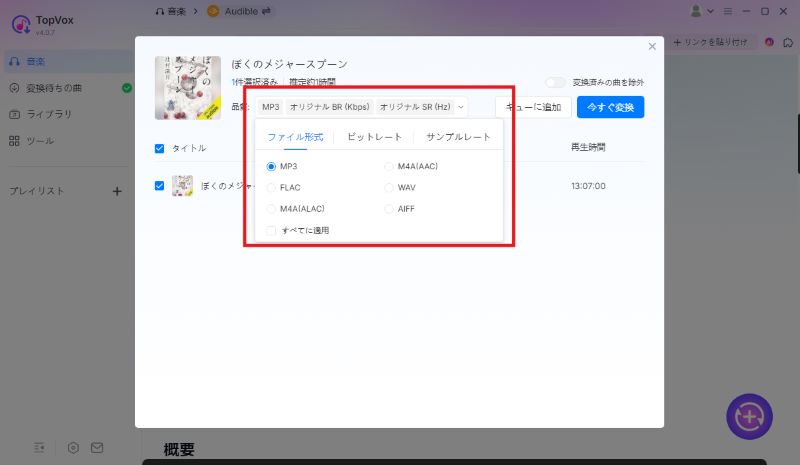Click the book cover thumbnail in dialog header

(x=188, y=88)
